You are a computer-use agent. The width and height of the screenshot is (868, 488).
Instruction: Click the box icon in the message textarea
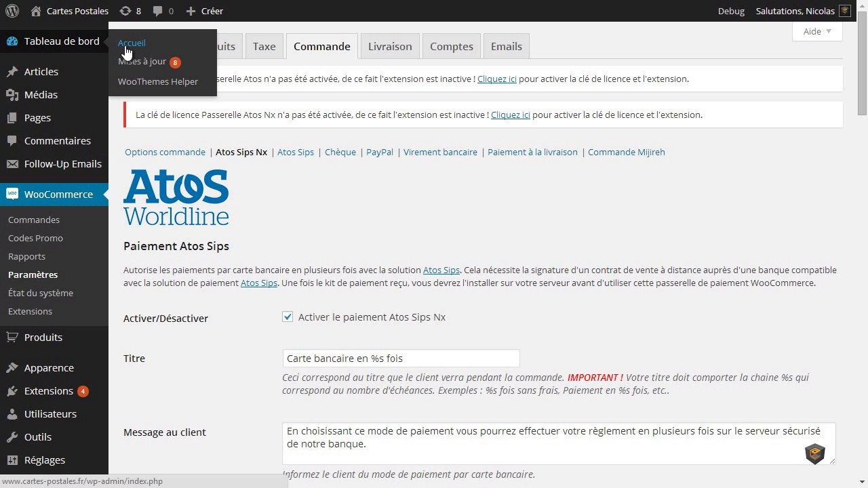[x=814, y=453]
